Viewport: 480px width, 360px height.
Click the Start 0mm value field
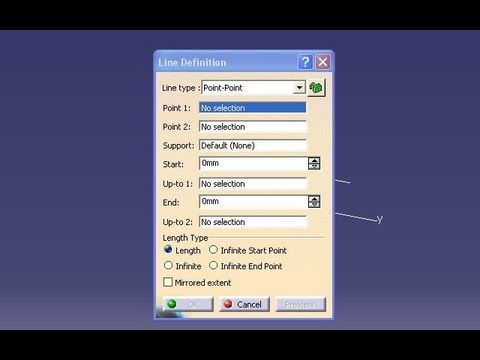[253, 163]
